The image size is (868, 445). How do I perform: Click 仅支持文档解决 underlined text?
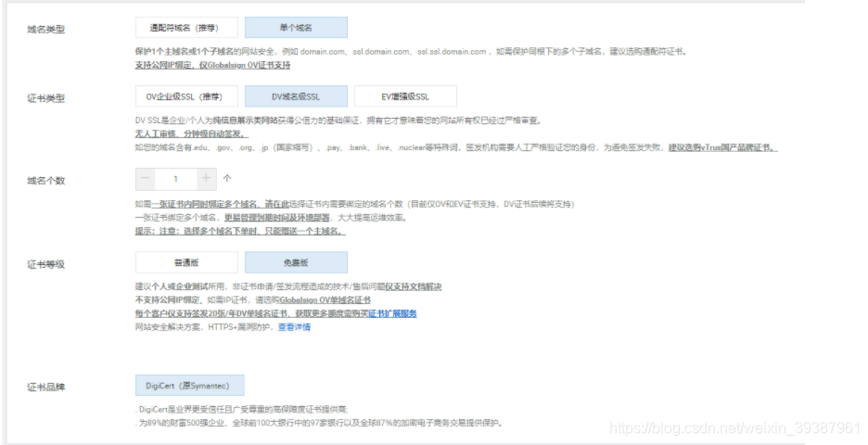414,286
